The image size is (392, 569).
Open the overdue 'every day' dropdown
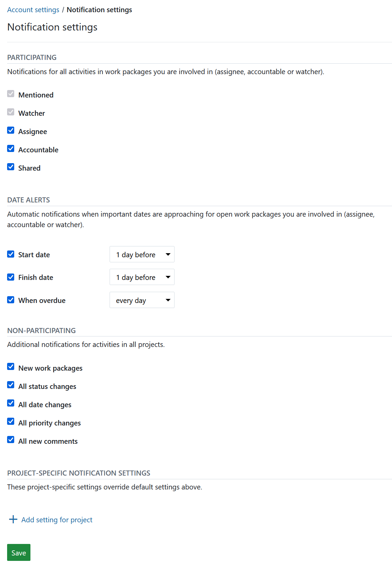click(x=142, y=300)
